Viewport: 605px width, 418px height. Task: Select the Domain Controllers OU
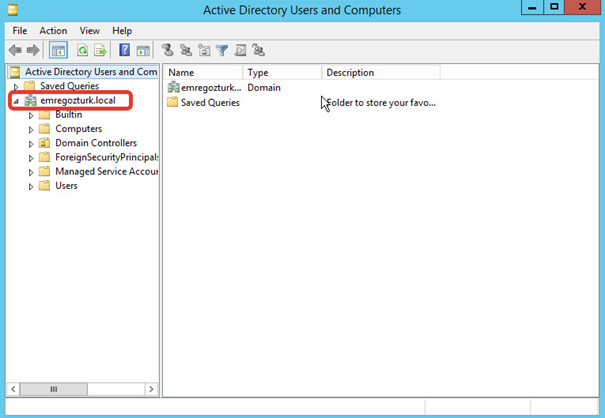point(96,143)
